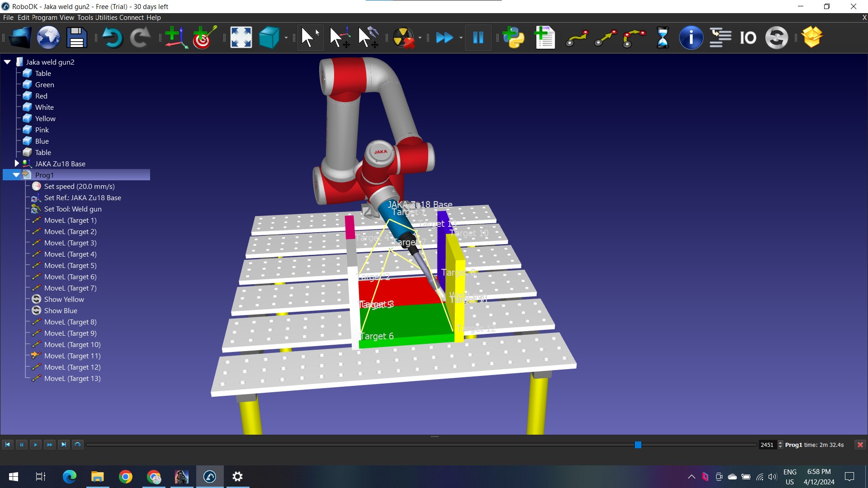Open the online library globe icon

(48, 38)
